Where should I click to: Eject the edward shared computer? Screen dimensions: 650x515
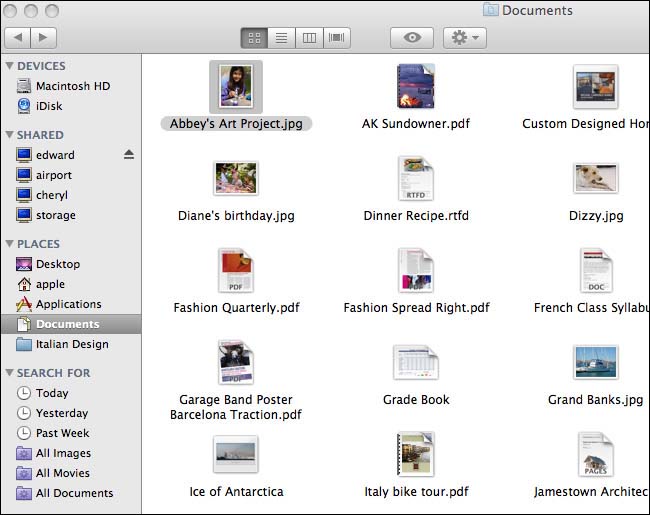[x=128, y=155]
